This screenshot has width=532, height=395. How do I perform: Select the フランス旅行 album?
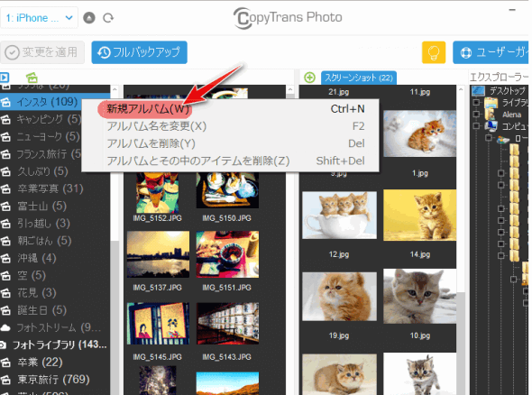49,153
